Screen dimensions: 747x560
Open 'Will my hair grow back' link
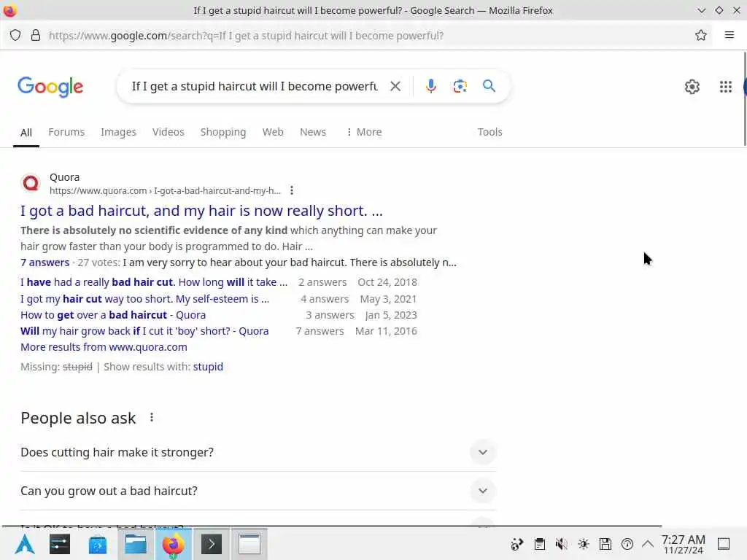click(x=144, y=331)
